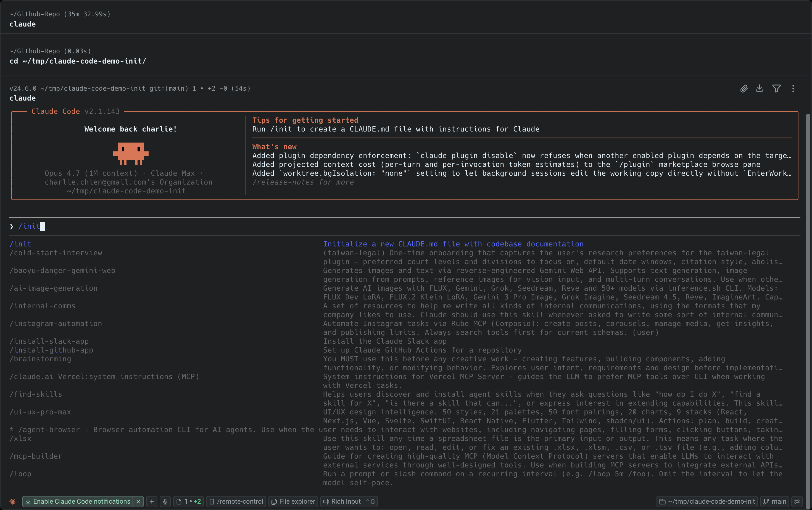Viewport: 812px width, 510px height.
Task: Choose /brainstorming from the command list
Action: pyautogui.click(x=40, y=359)
